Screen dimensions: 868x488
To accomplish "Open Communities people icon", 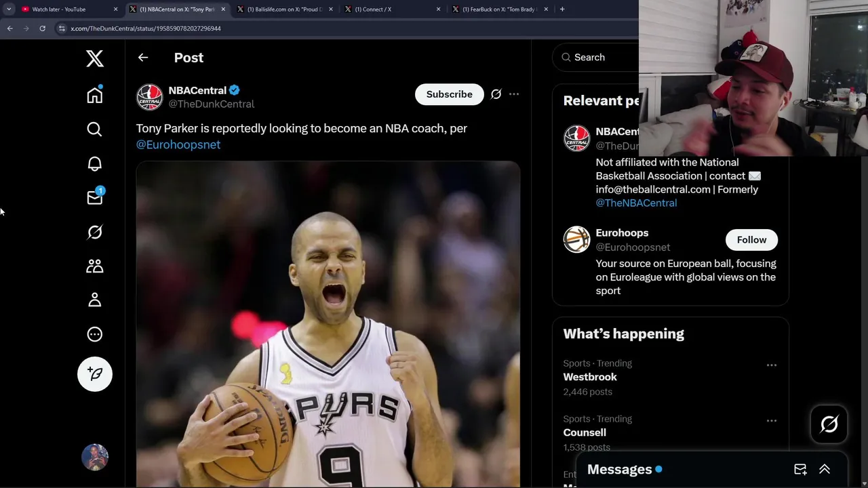I will 95,266.
